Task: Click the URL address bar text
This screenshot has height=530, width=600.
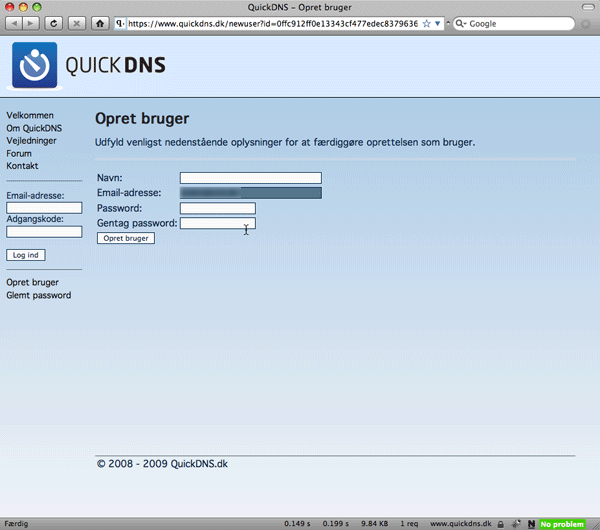Action: [x=273, y=24]
